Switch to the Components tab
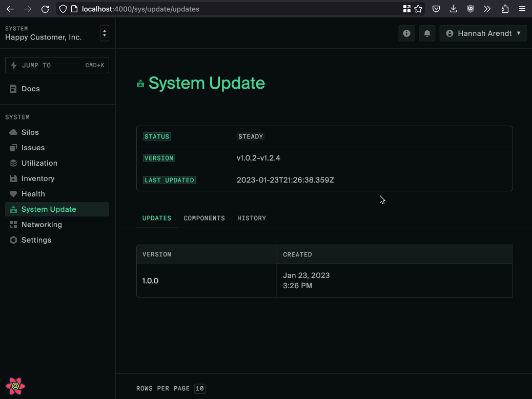The width and height of the screenshot is (532, 399). [204, 218]
